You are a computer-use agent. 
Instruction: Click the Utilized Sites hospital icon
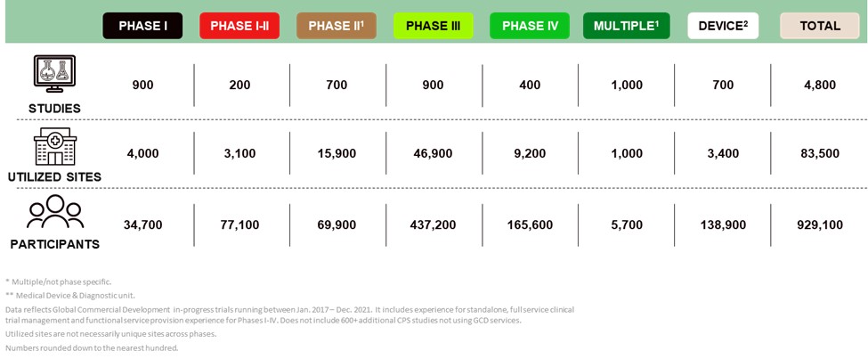click(54, 146)
